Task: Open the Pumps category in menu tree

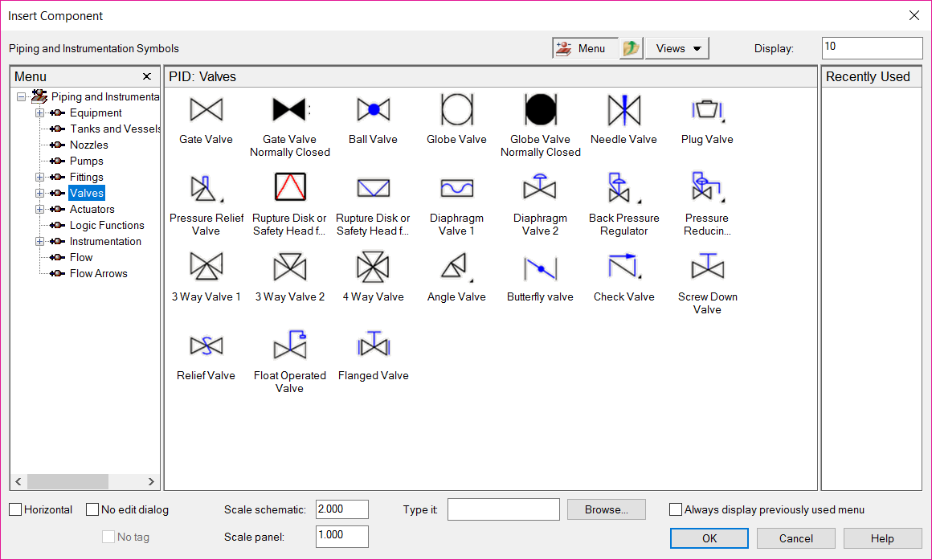Action: [x=86, y=161]
